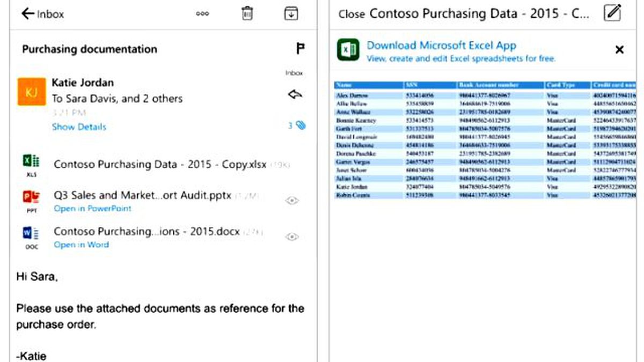Click 'View, create and edit Excel spreadsheets' text
The width and height of the screenshot is (644, 362).
click(x=461, y=59)
